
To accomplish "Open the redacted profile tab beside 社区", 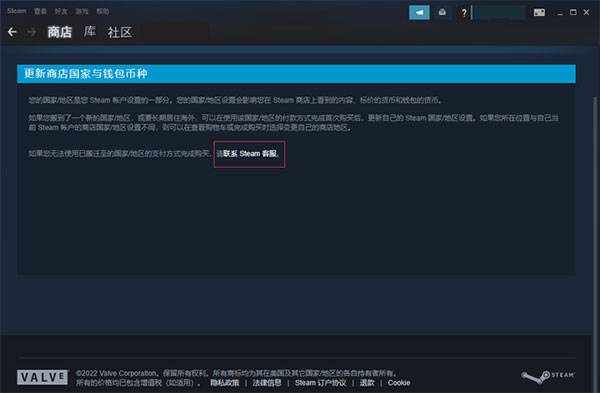I will [x=175, y=32].
